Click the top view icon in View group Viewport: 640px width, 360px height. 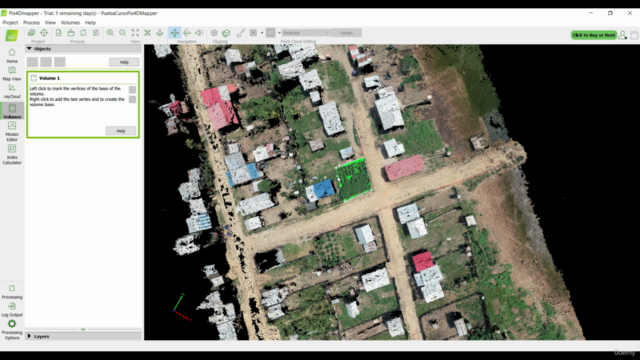click(160, 33)
